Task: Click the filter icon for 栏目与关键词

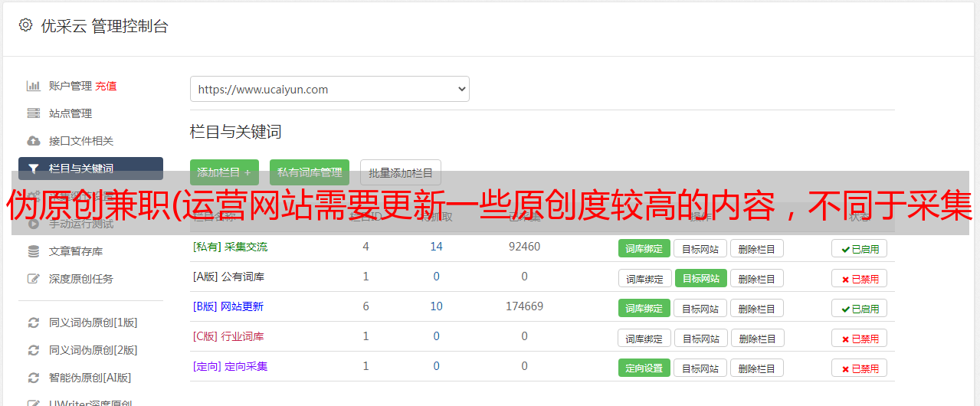Action: [x=34, y=169]
